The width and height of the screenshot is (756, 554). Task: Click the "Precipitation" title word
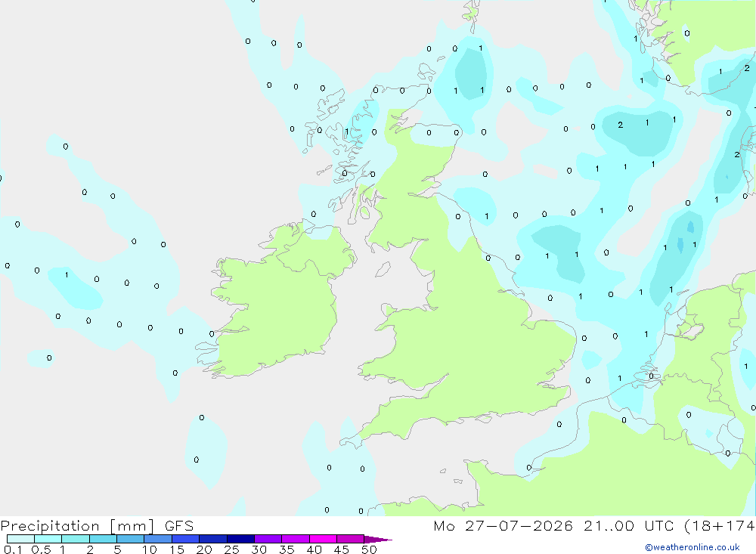tap(50, 526)
